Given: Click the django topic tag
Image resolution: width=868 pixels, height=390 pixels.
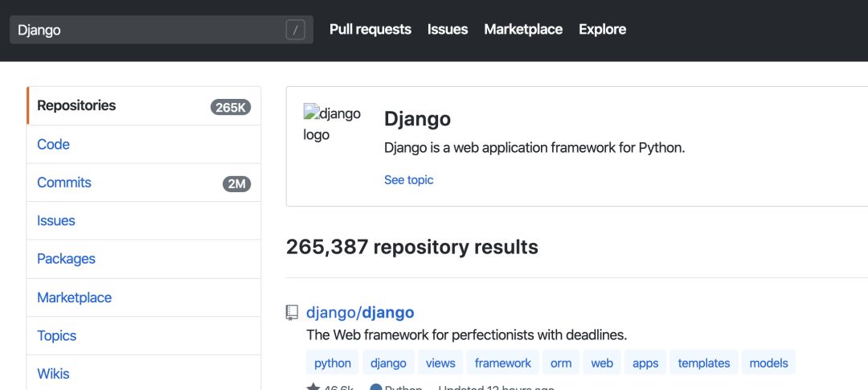Looking at the screenshot, I should (388, 363).
